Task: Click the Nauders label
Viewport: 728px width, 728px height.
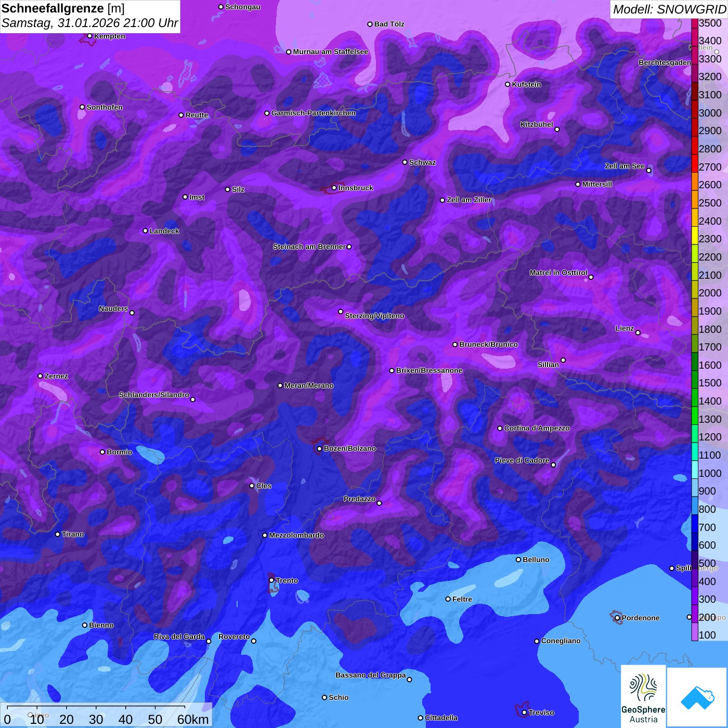Action: (x=113, y=308)
